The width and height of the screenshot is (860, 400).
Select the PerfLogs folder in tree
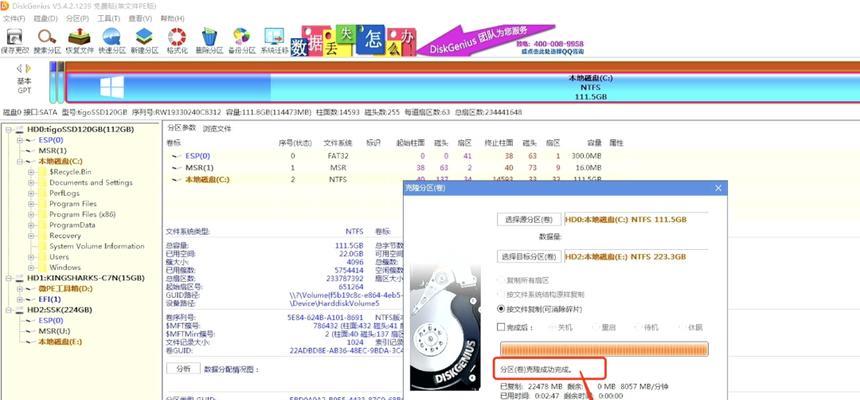coord(64,193)
